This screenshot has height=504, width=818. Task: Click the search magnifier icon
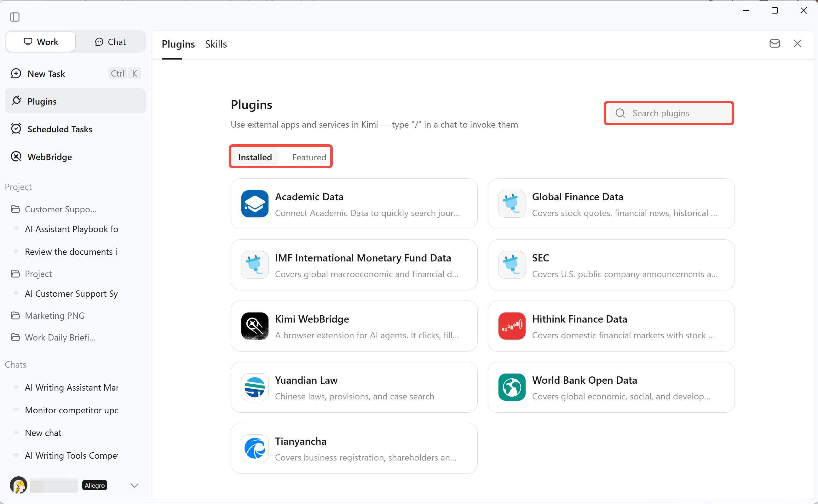pos(620,113)
